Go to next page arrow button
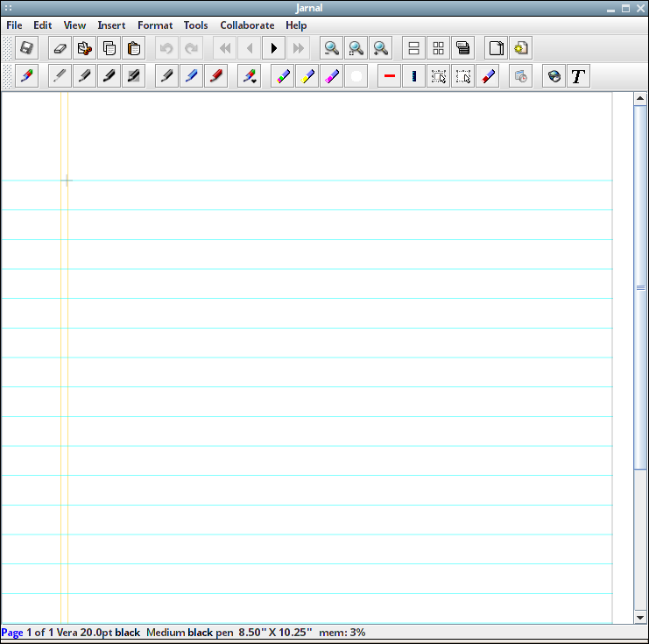This screenshot has height=644, width=649. [x=273, y=48]
